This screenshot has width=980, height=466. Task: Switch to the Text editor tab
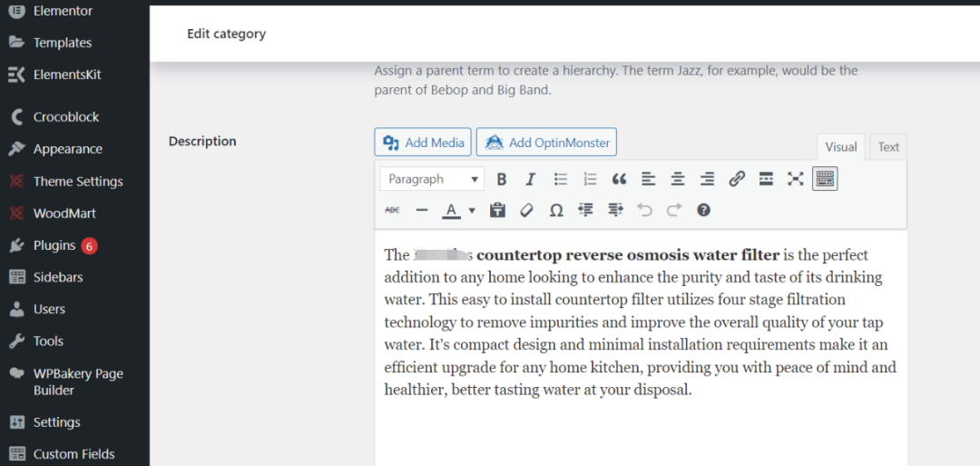pyautogui.click(x=888, y=147)
